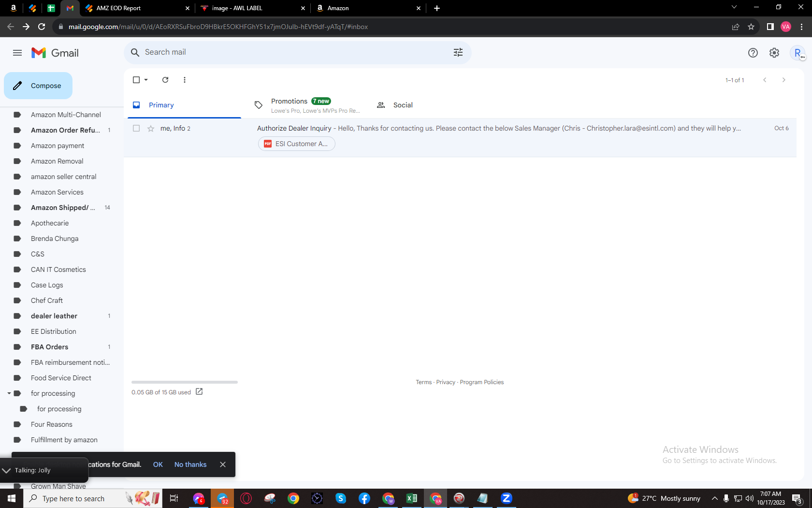This screenshot has width=812, height=508.
Task: Open the Privacy link
Action: pyautogui.click(x=446, y=382)
